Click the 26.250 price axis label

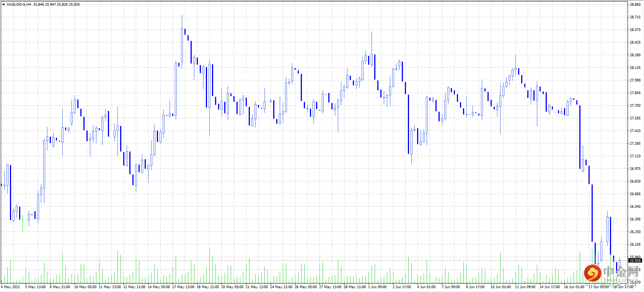(635, 232)
